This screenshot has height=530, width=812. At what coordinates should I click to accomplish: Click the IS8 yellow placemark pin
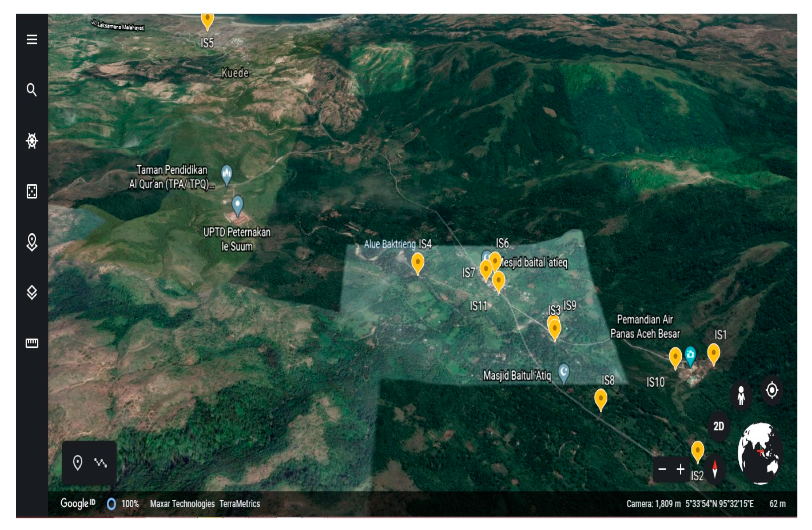(600, 399)
